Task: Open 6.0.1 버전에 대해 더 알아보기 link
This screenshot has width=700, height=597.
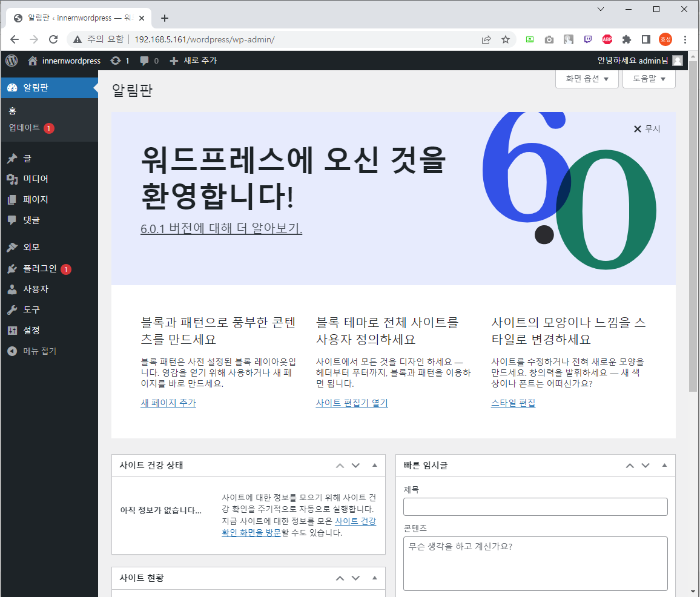Action: pyautogui.click(x=221, y=228)
